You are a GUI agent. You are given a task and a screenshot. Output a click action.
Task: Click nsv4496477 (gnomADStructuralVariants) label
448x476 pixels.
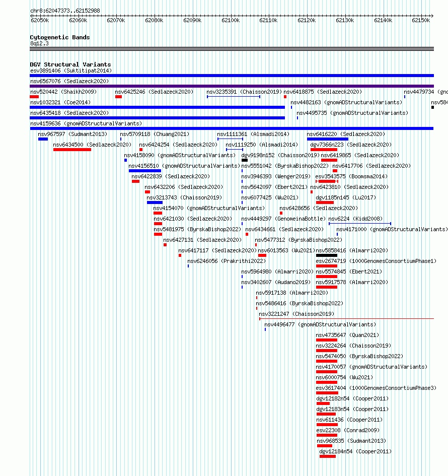pos(320,325)
